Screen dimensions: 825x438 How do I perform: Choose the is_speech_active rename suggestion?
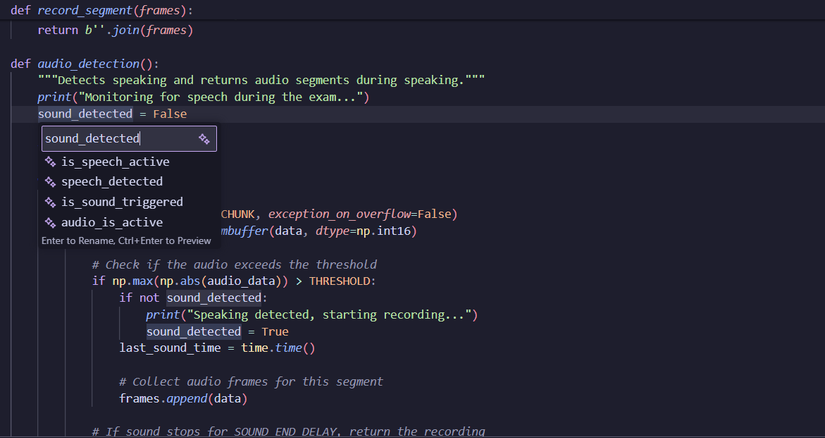(115, 162)
